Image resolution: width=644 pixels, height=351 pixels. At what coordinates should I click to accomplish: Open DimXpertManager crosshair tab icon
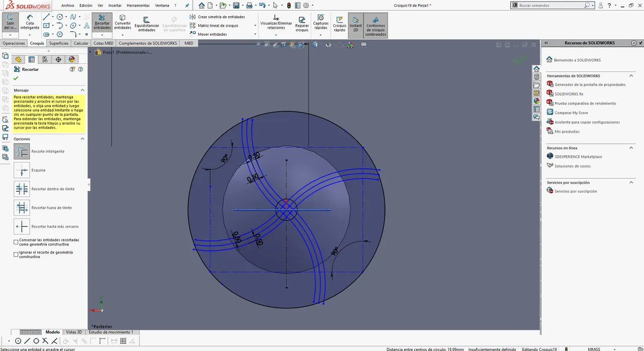point(58,59)
